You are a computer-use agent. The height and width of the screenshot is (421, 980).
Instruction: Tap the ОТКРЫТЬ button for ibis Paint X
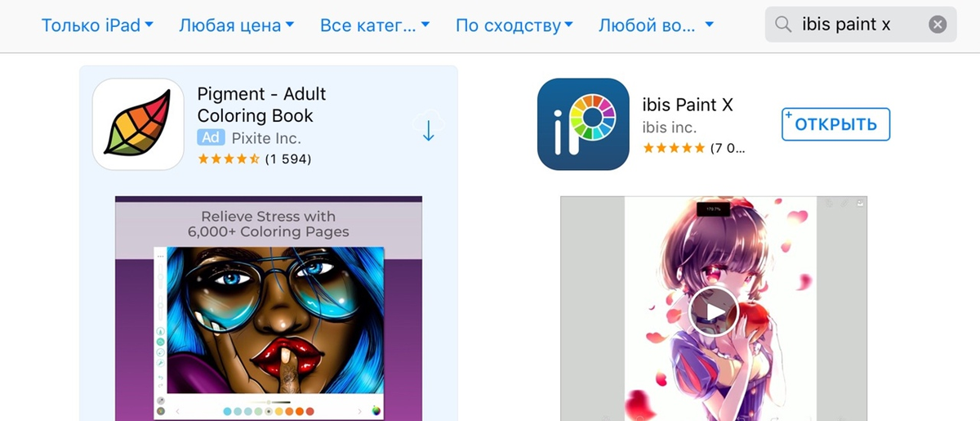pos(835,124)
